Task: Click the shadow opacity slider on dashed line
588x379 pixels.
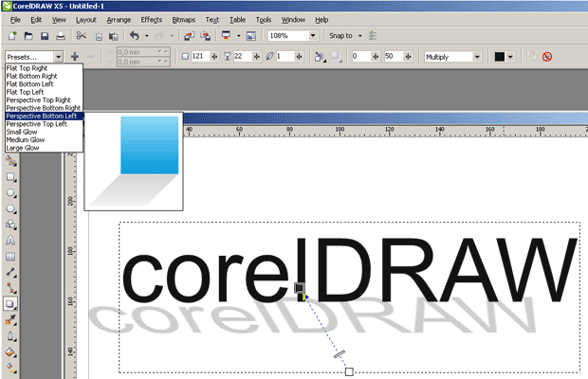Action: [x=340, y=354]
